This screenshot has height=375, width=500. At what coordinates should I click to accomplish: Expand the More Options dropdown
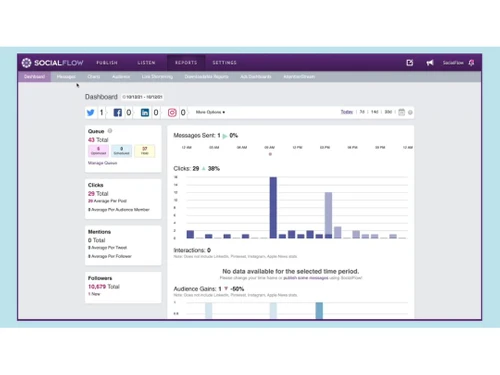click(210, 112)
